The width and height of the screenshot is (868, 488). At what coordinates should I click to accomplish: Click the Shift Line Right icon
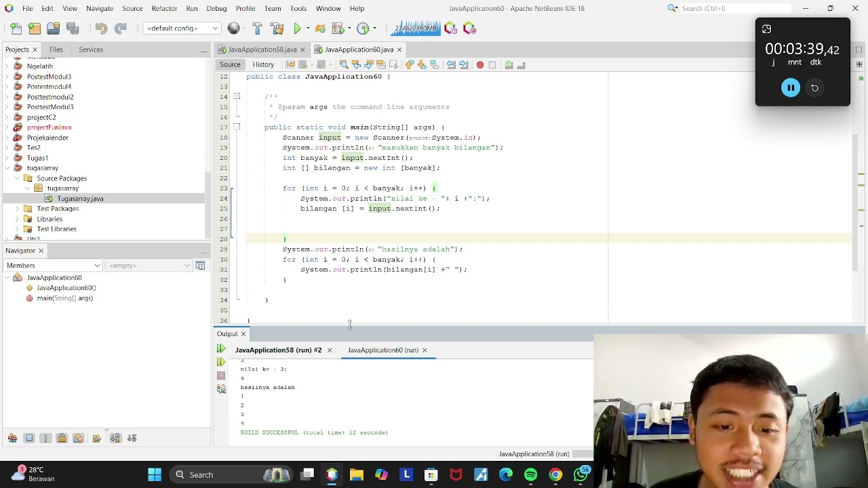click(x=464, y=64)
